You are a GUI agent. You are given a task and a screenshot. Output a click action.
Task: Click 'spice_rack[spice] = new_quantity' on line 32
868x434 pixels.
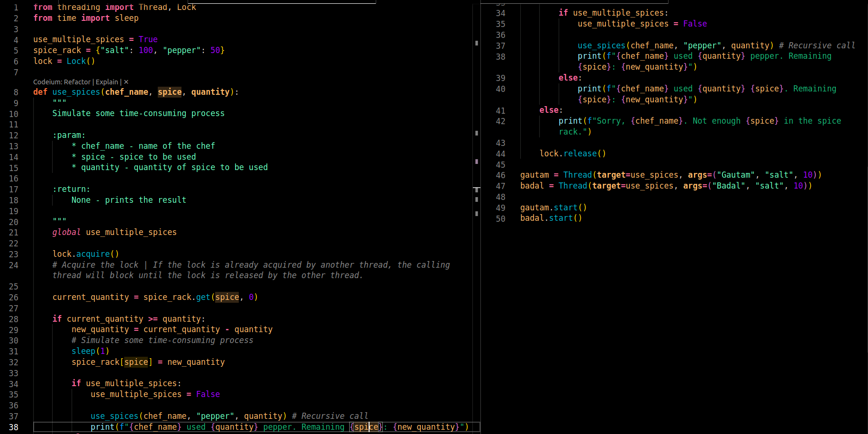[x=148, y=362]
